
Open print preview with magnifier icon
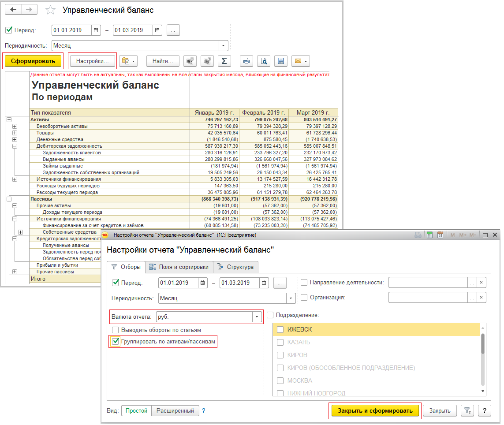point(264,61)
